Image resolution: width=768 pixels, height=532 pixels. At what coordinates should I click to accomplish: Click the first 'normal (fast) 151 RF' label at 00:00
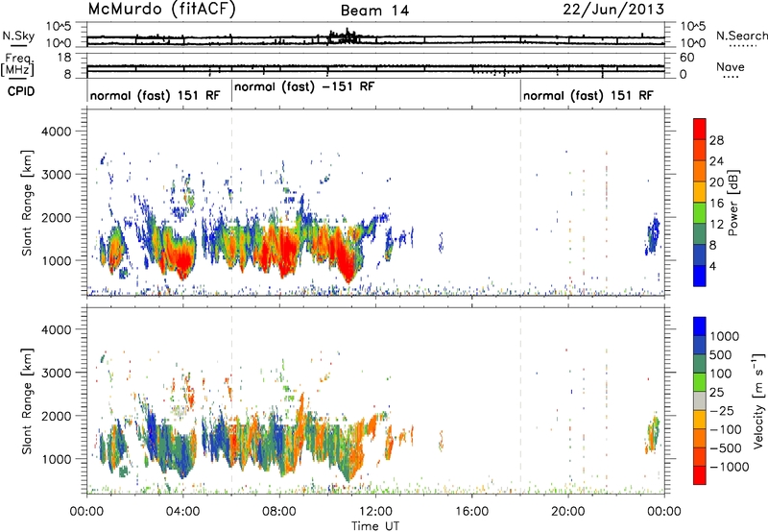pyautogui.click(x=155, y=95)
